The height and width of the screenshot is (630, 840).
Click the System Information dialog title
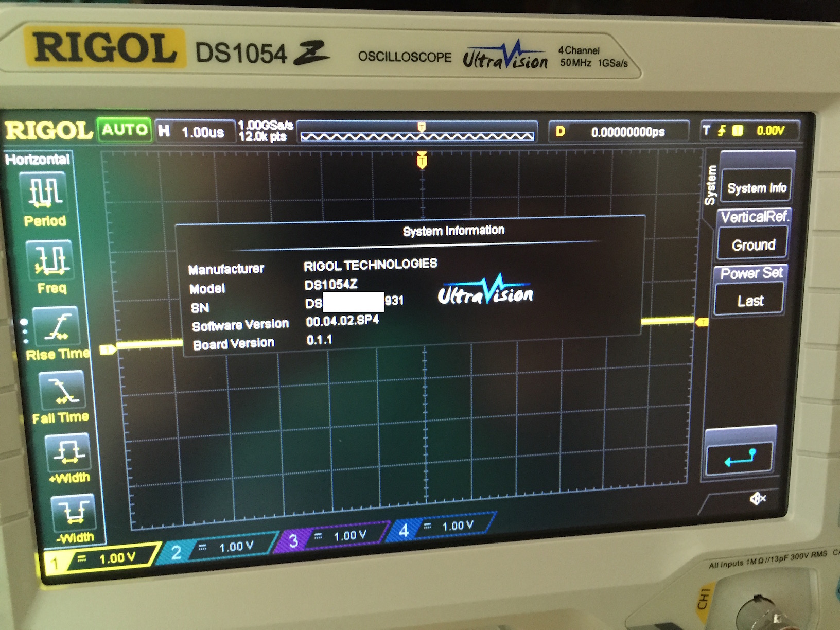point(453,230)
